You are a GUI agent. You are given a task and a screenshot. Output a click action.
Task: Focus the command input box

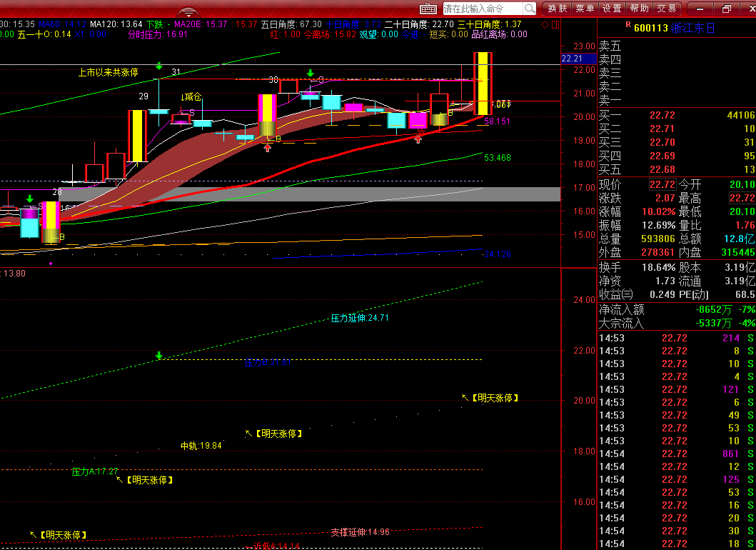483,9
